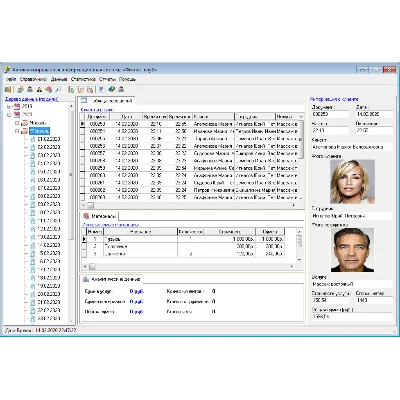Open the Файл menu
This screenshot has width=400, height=400.
tap(11, 79)
